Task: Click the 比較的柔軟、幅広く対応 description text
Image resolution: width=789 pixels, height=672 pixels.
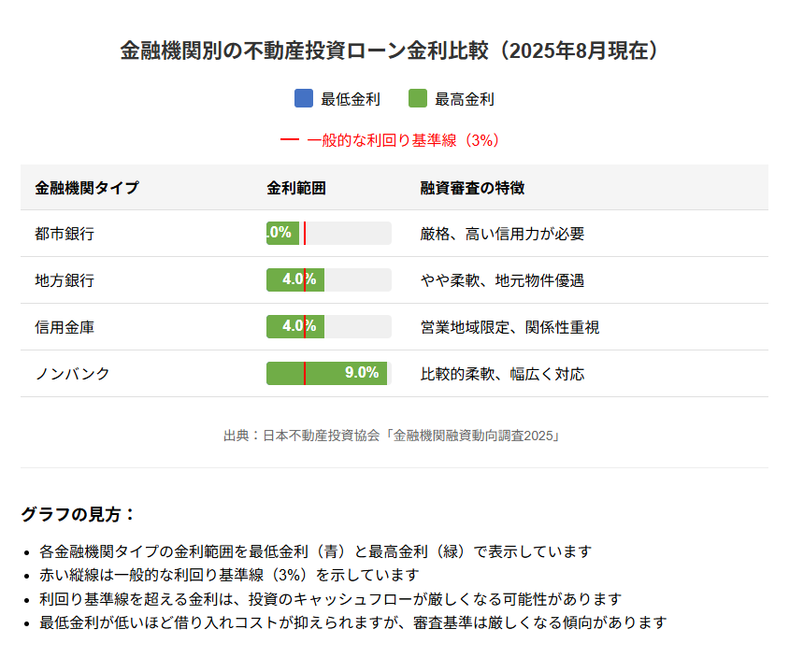Action: coord(502,374)
